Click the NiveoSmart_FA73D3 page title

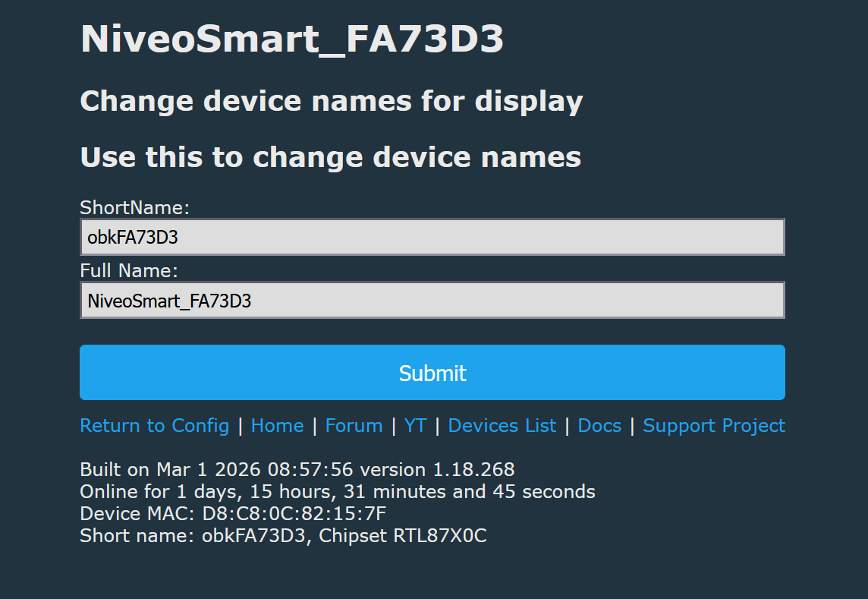coord(292,39)
